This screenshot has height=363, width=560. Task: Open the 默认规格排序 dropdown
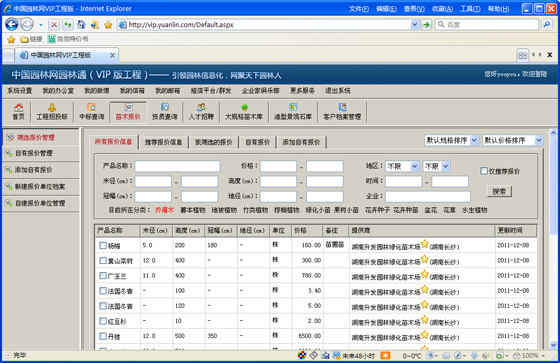point(451,140)
